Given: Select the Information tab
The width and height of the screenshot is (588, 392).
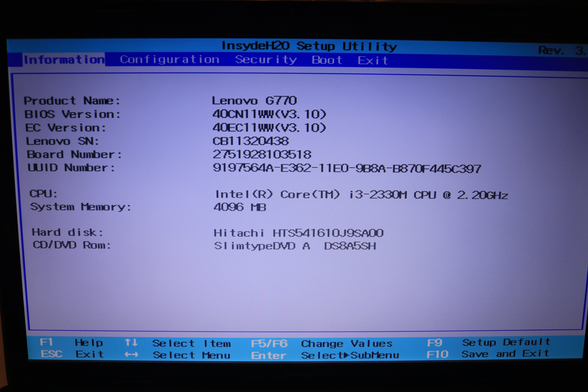Looking at the screenshot, I should click(x=64, y=60).
